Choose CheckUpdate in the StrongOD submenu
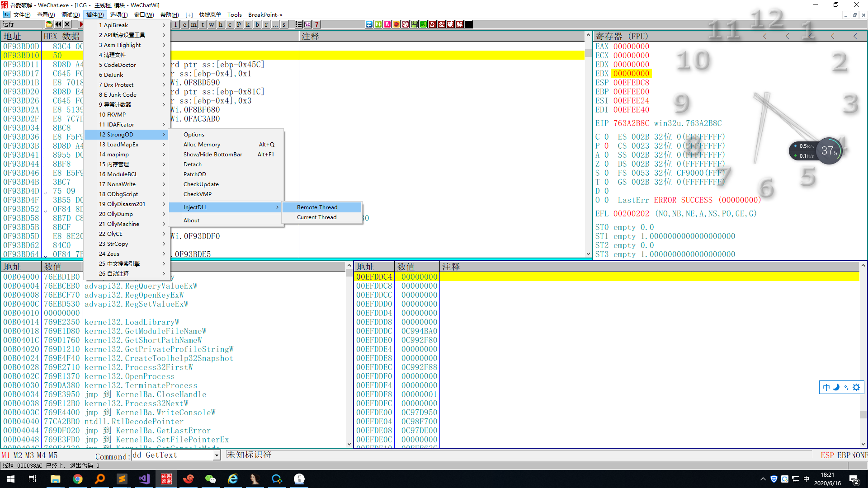This screenshot has height=488, width=868. pos(226,184)
